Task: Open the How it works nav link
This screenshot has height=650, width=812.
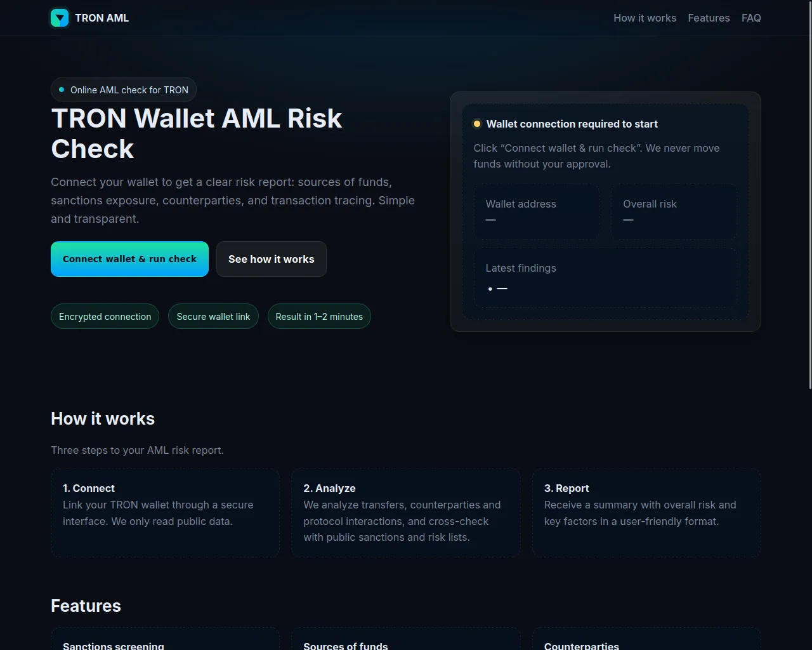Action: point(645,18)
